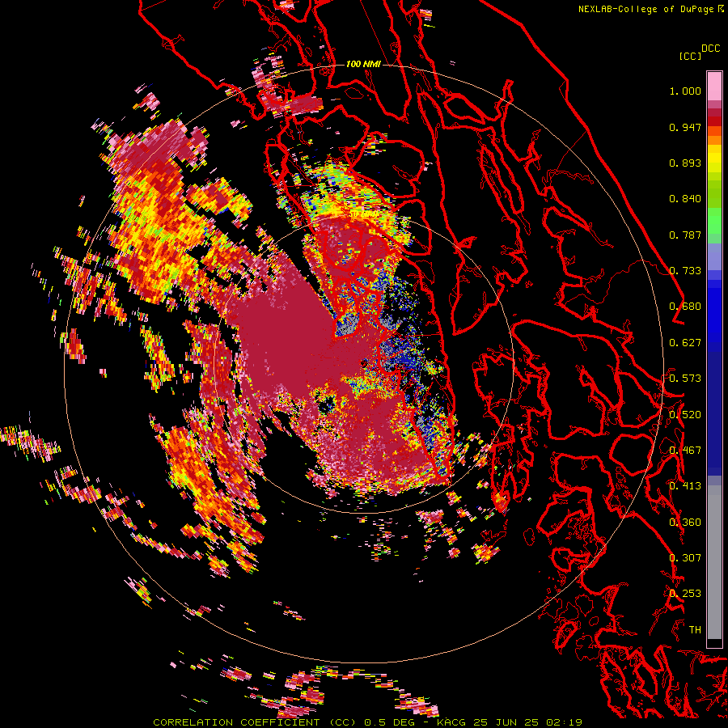The height and width of the screenshot is (728, 728).
Task: Pick the black TH segment at the color bar bottom
Action: point(714,643)
